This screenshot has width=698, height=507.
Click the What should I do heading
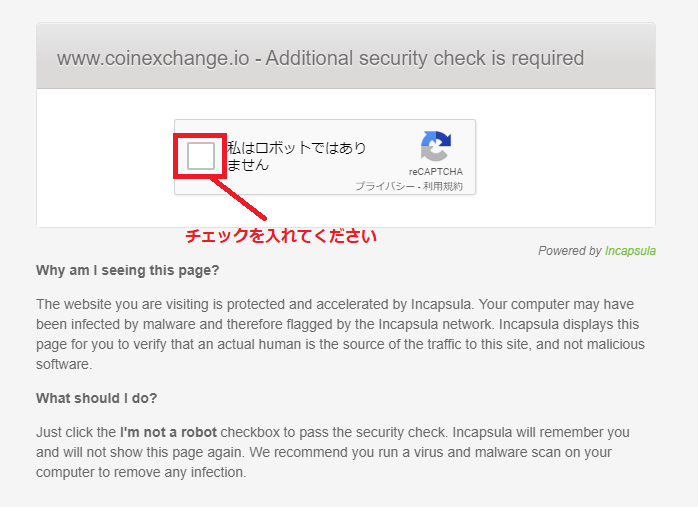click(97, 398)
